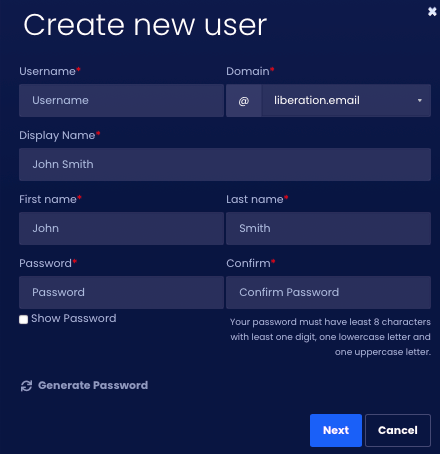Click the First name input showing John
Viewport: 440px width, 454px height.
(121, 229)
